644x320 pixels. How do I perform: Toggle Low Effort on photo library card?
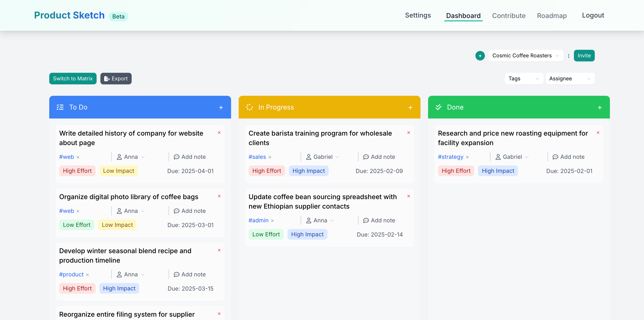76,225
